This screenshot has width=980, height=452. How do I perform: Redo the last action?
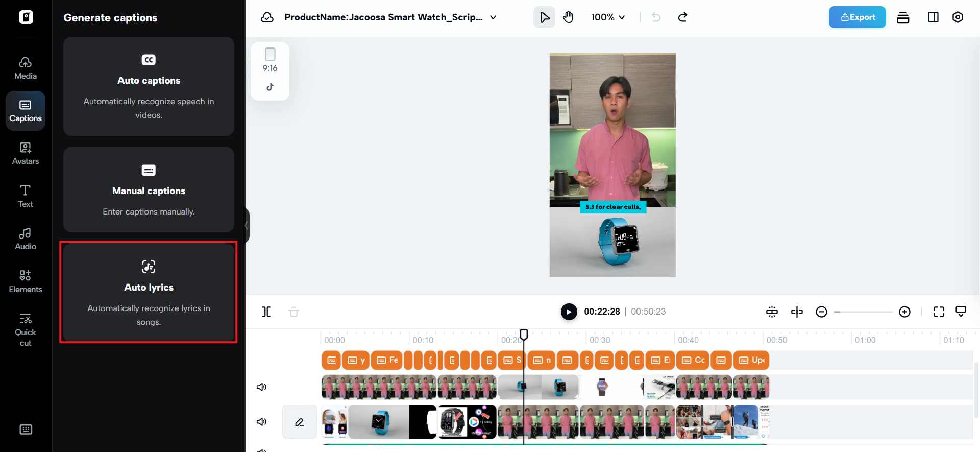pos(682,17)
